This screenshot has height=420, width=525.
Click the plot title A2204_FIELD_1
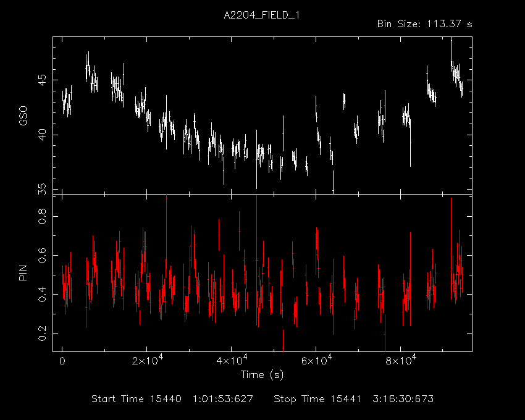[261, 15]
